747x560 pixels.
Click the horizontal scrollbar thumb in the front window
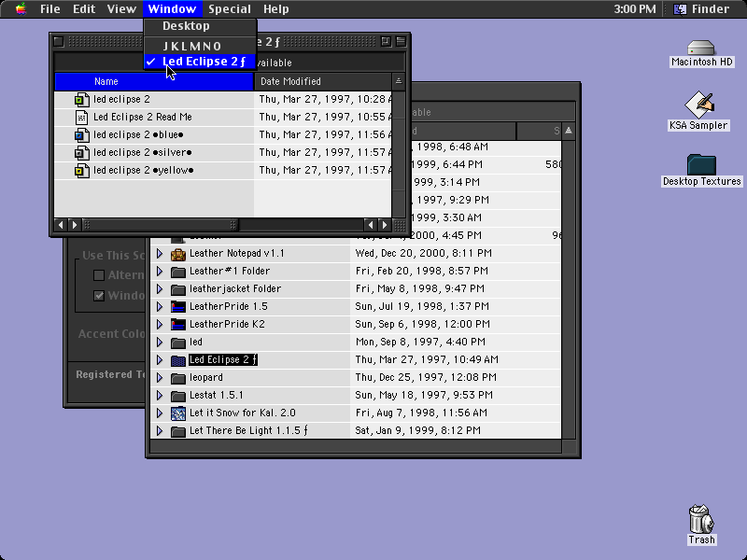160,225
